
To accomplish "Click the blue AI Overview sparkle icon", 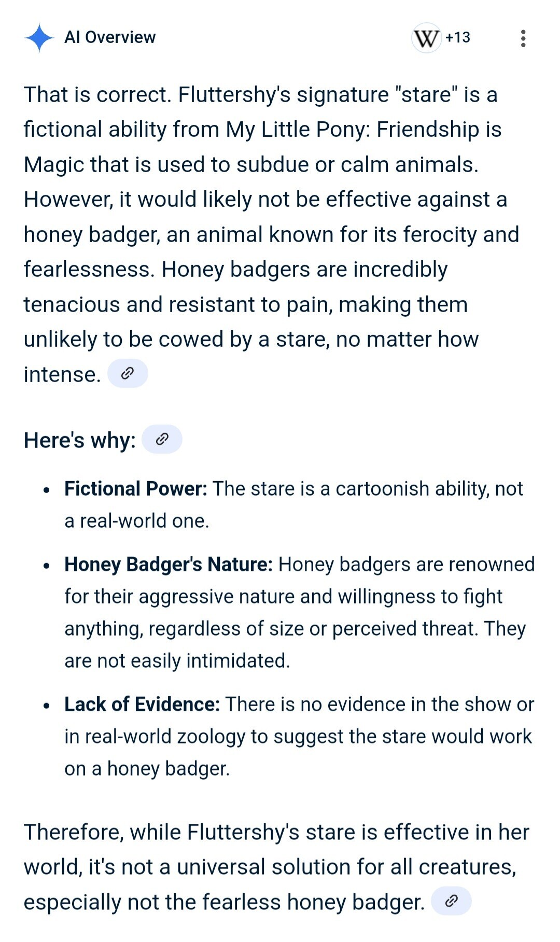I will tap(39, 38).
